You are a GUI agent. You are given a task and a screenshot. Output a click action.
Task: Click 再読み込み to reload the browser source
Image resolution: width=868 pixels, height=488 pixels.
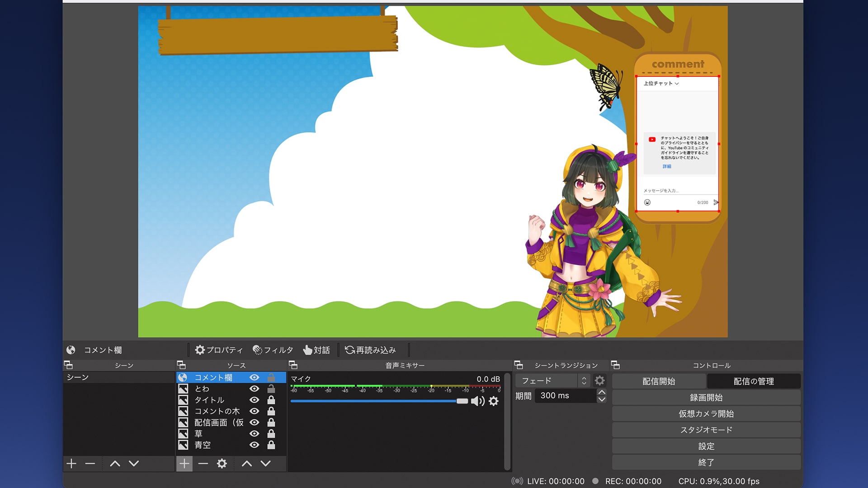point(371,349)
